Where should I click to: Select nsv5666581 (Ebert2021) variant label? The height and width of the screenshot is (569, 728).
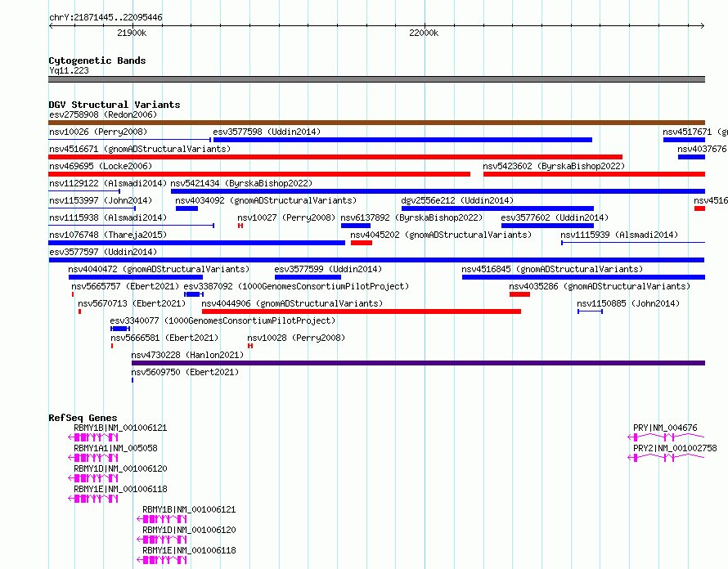click(x=164, y=338)
